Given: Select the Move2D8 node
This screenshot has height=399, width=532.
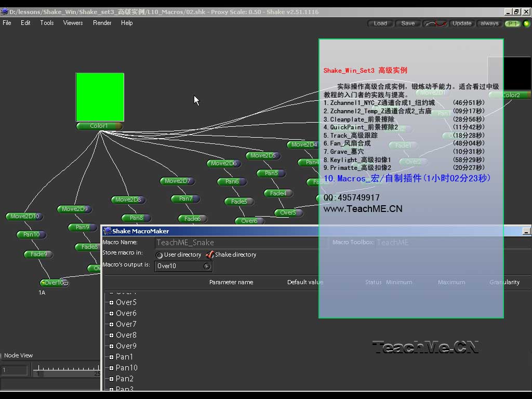Looking at the screenshot, I should 128,199.
